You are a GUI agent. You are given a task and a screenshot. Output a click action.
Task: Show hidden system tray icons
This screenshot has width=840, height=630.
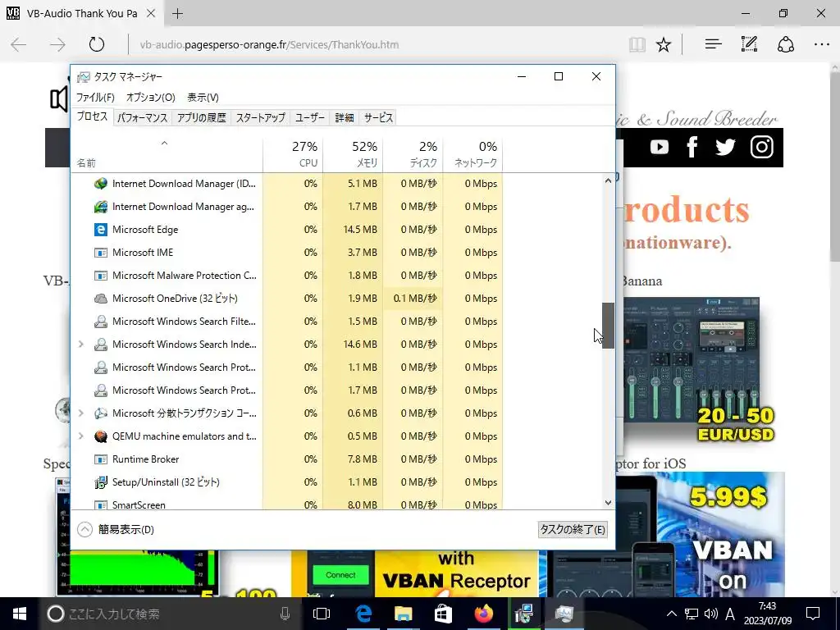[x=671, y=614]
